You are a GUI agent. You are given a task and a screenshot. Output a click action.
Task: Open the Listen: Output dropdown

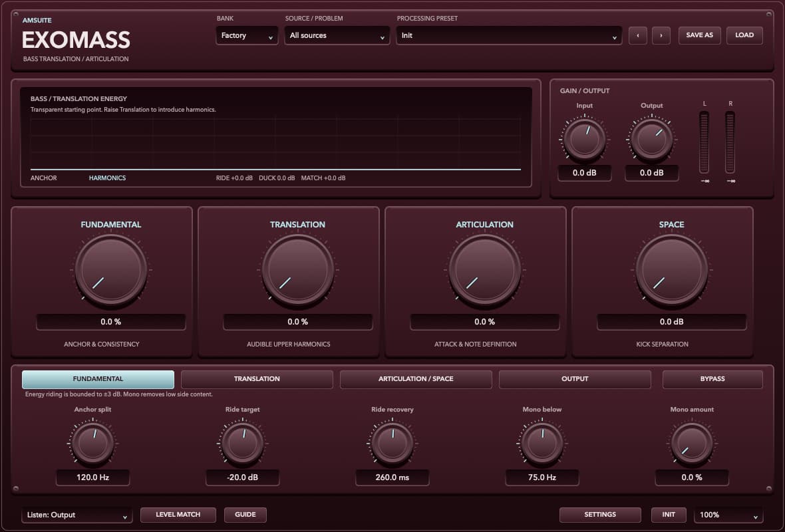pyautogui.click(x=77, y=515)
